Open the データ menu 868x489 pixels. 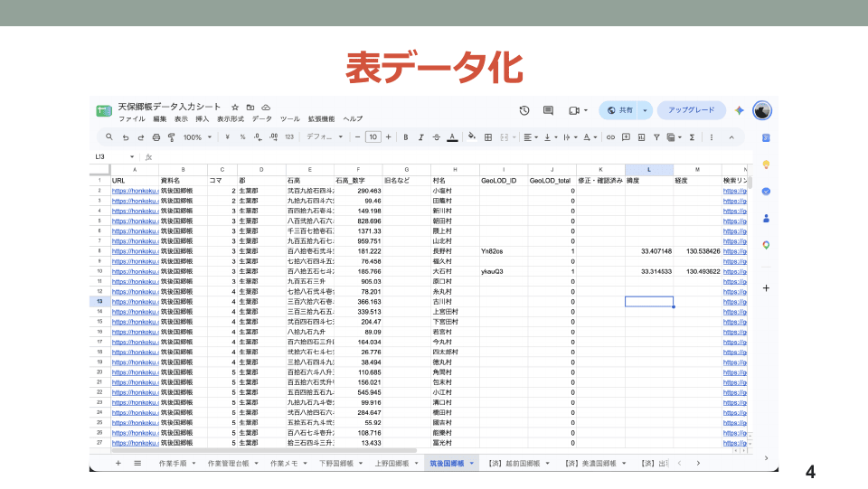262,119
